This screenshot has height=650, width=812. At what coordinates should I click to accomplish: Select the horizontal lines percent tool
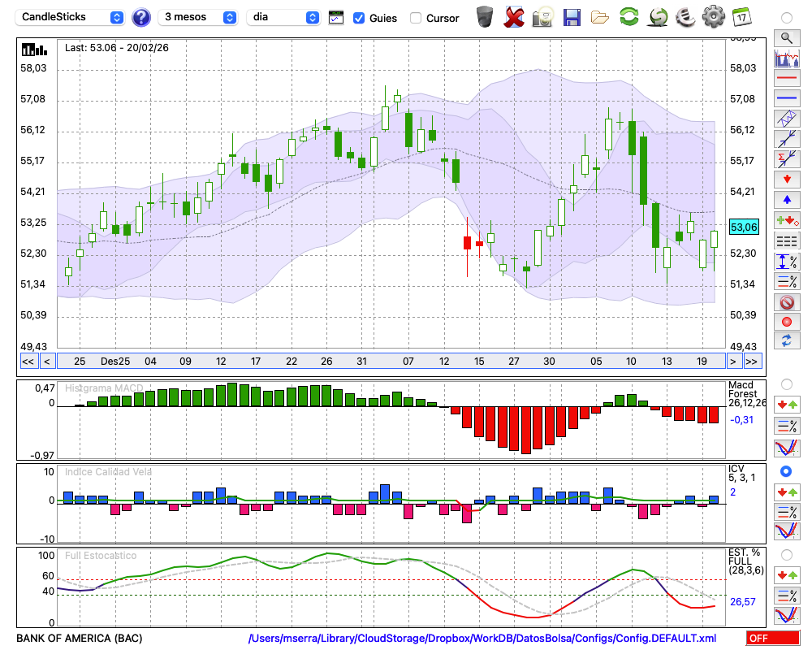pyautogui.click(x=787, y=281)
